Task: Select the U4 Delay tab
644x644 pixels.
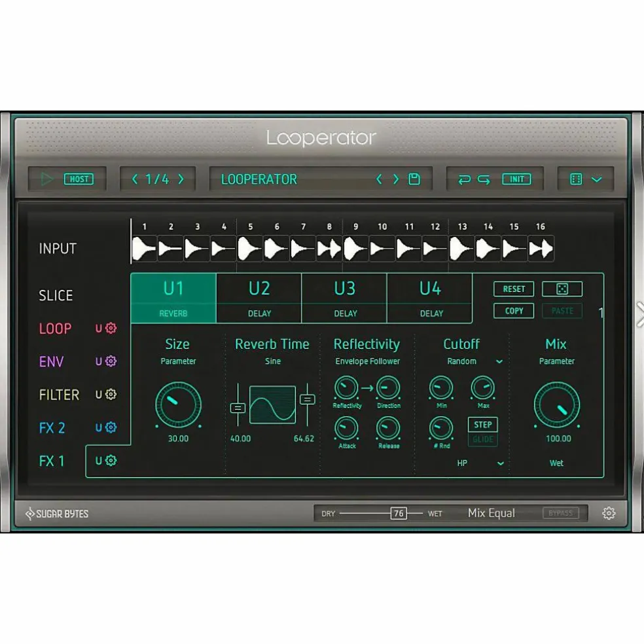Action: (430, 298)
